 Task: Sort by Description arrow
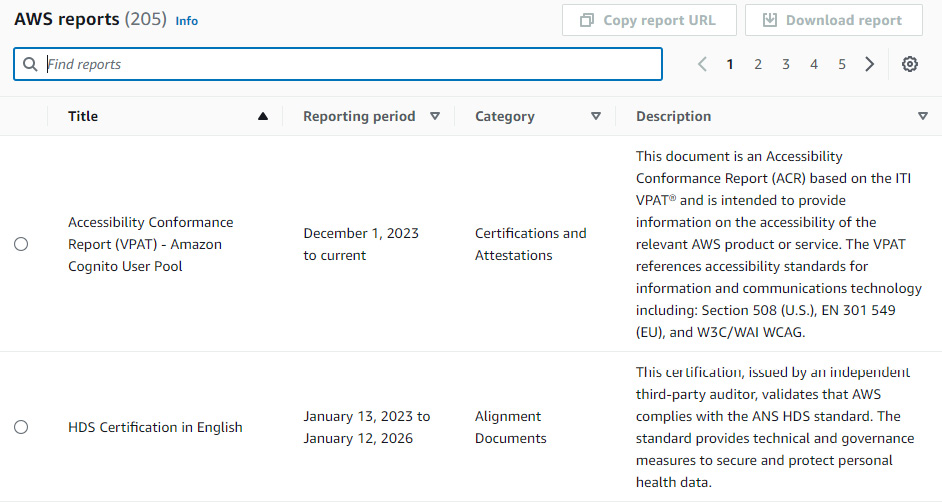coord(923,116)
